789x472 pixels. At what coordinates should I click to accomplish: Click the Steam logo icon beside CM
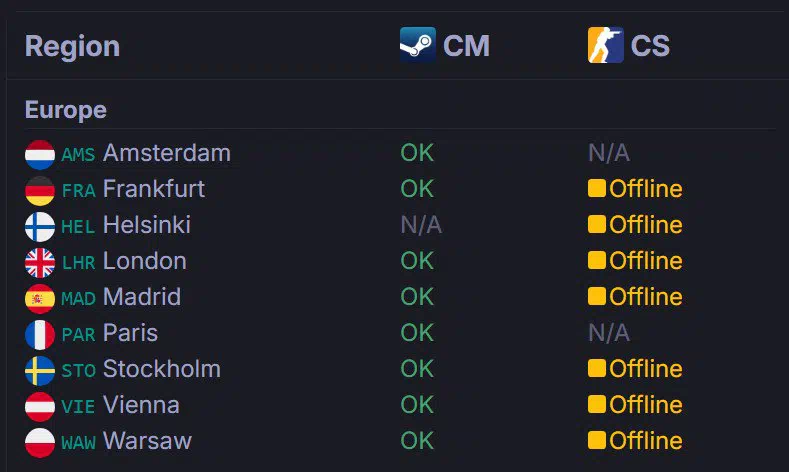[x=418, y=45]
